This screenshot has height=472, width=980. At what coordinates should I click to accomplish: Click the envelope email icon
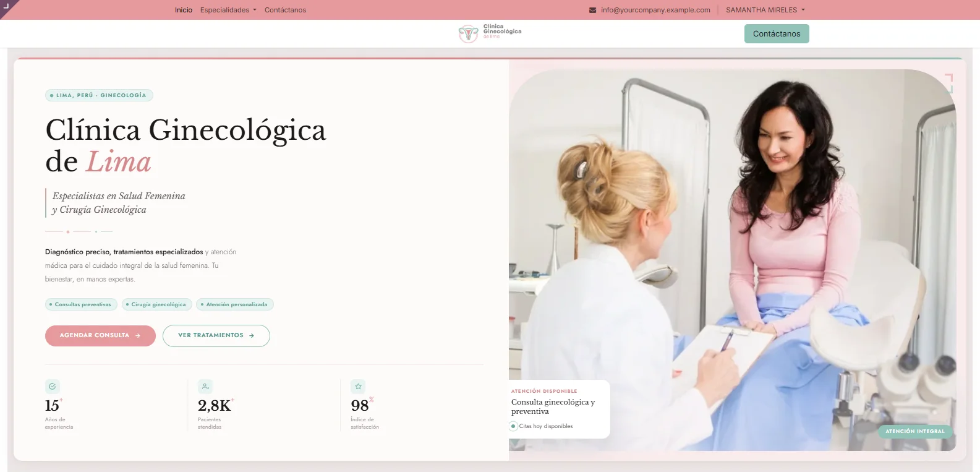pos(593,10)
